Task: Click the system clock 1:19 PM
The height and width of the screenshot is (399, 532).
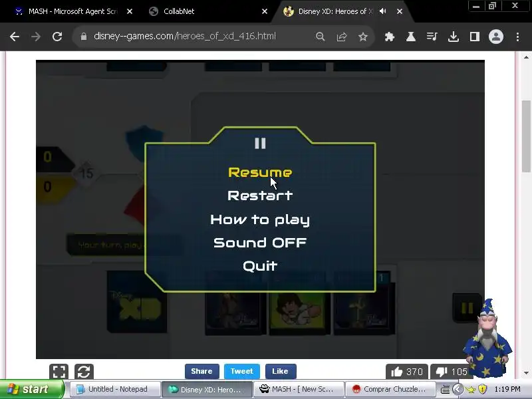Action: point(507,389)
